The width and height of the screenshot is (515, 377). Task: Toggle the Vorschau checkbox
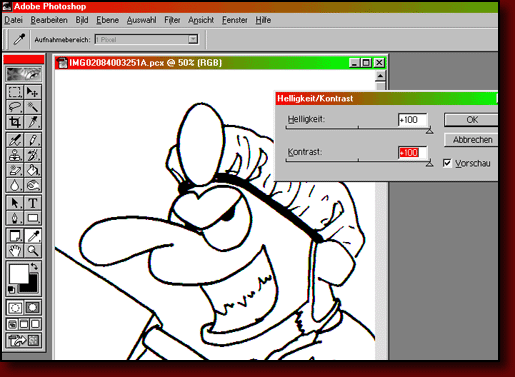click(447, 163)
